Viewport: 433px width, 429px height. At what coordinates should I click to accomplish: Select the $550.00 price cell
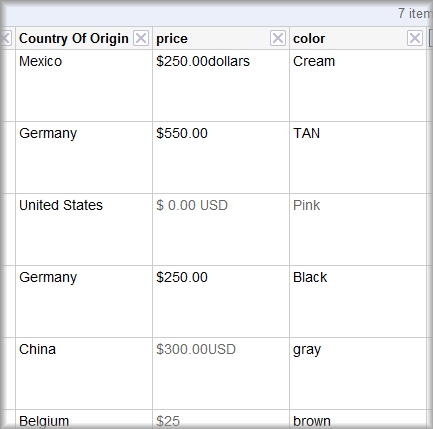[x=221, y=158]
